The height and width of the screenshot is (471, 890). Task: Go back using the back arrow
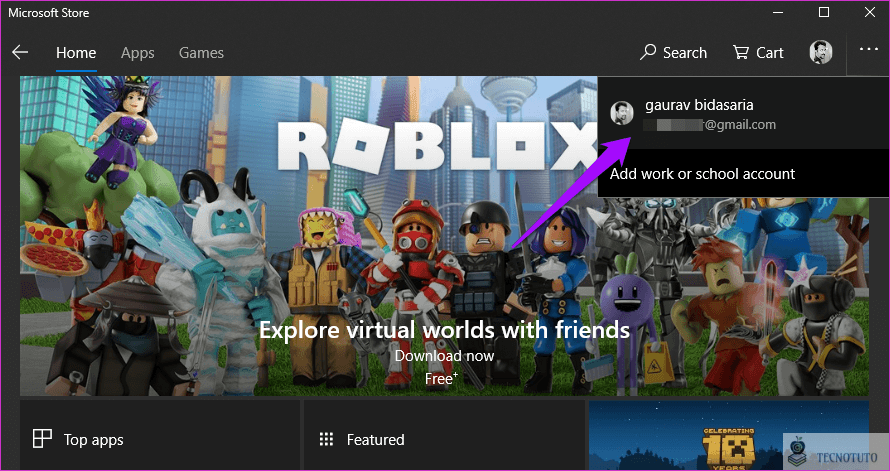point(20,53)
